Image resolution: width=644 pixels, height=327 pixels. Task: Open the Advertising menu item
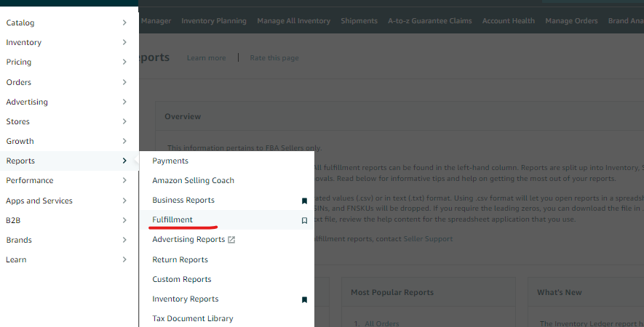pos(69,102)
